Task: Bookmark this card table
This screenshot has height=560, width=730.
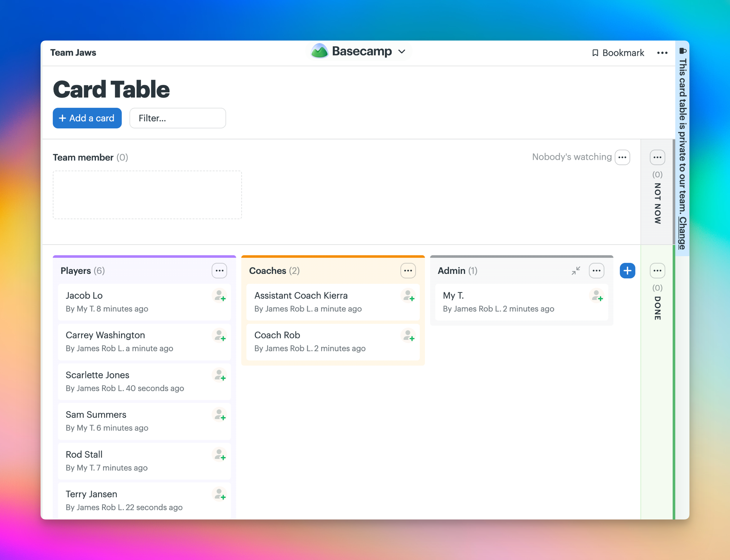Action: click(618, 53)
